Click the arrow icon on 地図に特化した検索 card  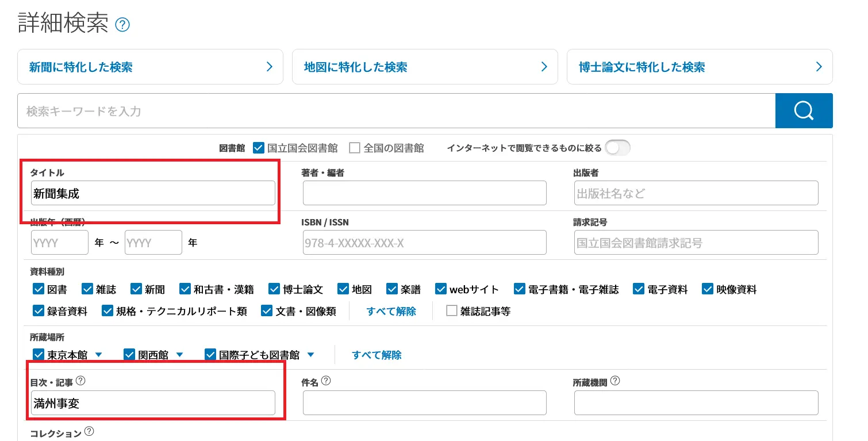click(544, 67)
